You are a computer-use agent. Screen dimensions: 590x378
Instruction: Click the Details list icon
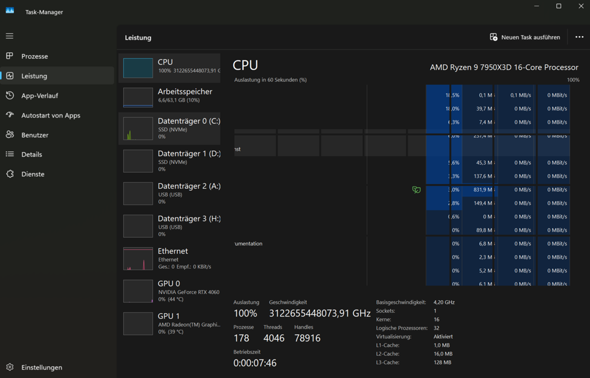pyautogui.click(x=10, y=154)
